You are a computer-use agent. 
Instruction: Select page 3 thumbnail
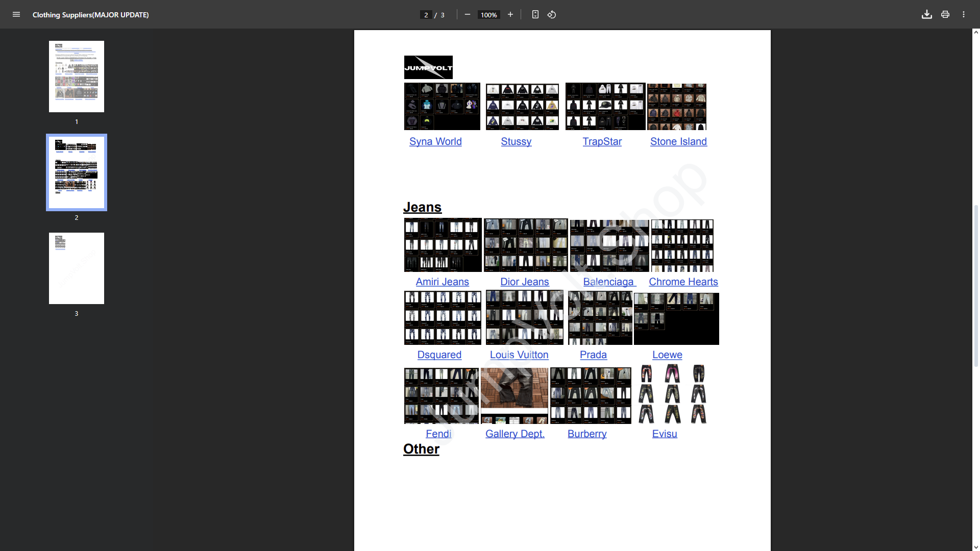click(x=77, y=268)
